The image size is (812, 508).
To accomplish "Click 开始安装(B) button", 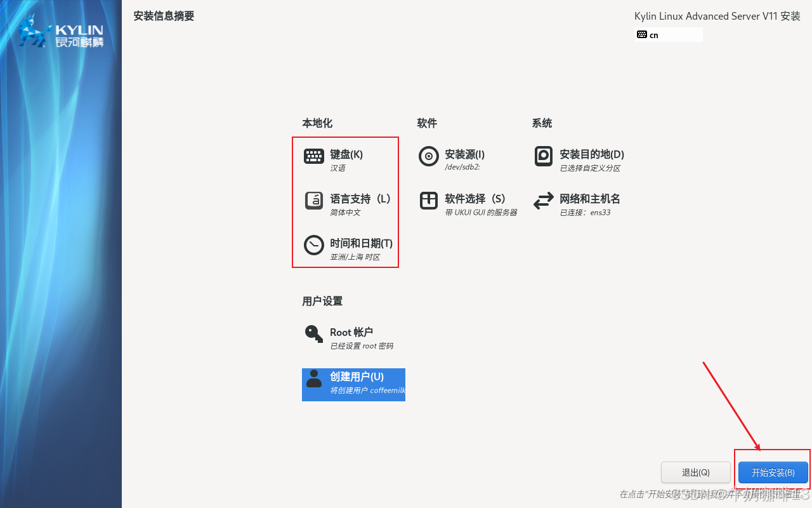I will (x=773, y=472).
